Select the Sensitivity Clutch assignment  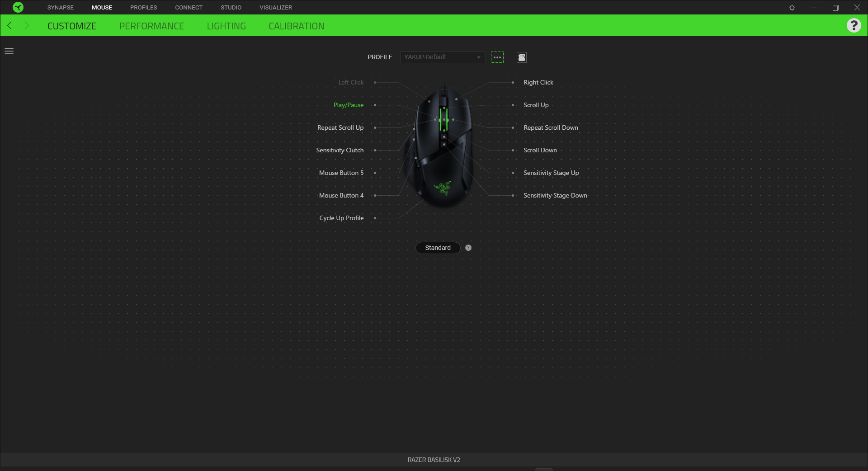click(340, 150)
